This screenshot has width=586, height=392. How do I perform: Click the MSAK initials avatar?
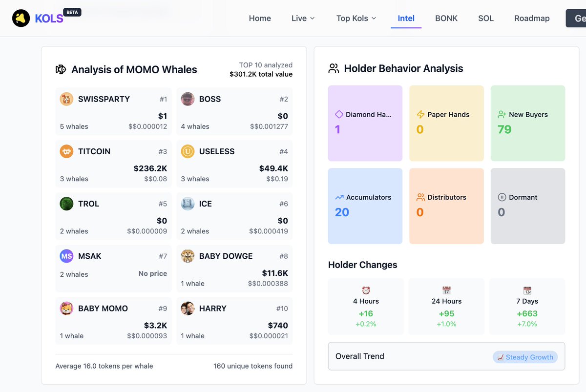(66, 256)
